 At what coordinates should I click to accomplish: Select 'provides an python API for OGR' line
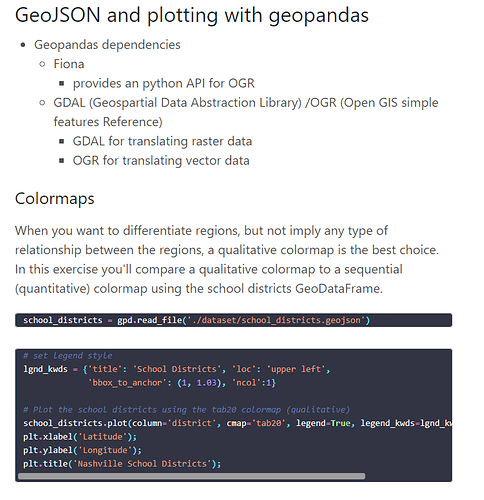pyautogui.click(x=163, y=83)
